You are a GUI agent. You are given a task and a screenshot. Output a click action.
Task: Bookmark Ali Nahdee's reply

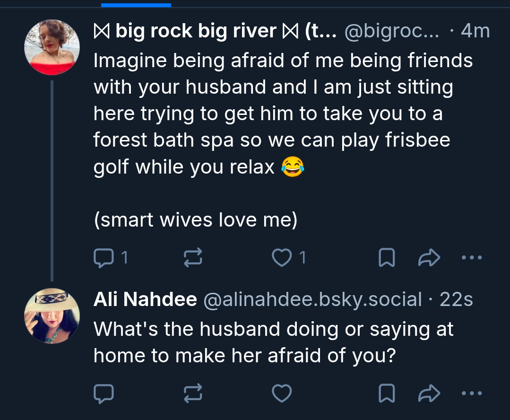click(387, 393)
